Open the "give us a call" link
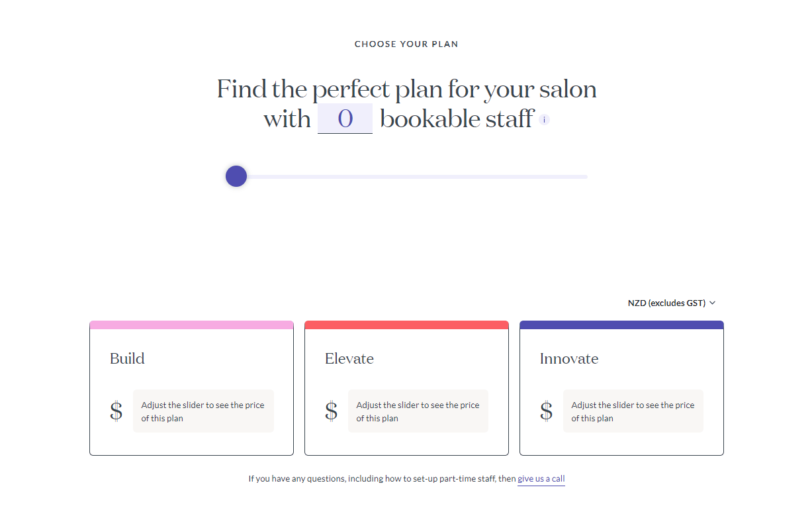Image resolution: width=812 pixels, height=518 pixels. coord(541,479)
